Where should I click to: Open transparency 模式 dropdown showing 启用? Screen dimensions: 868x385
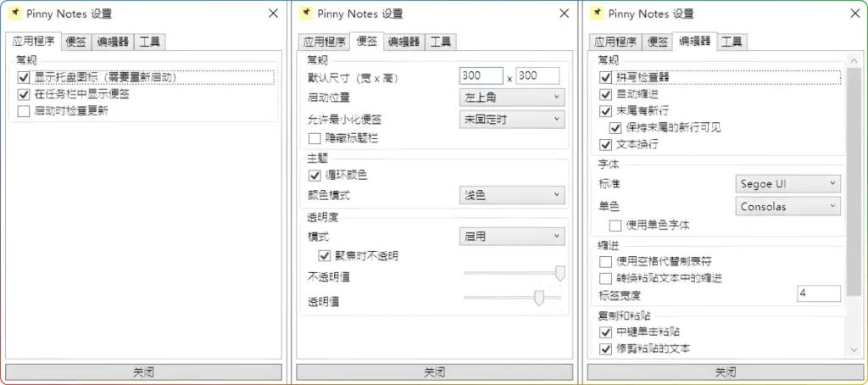coord(512,237)
